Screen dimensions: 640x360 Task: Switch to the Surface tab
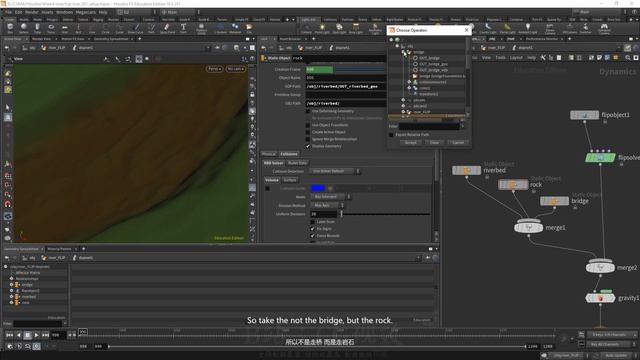pos(290,180)
